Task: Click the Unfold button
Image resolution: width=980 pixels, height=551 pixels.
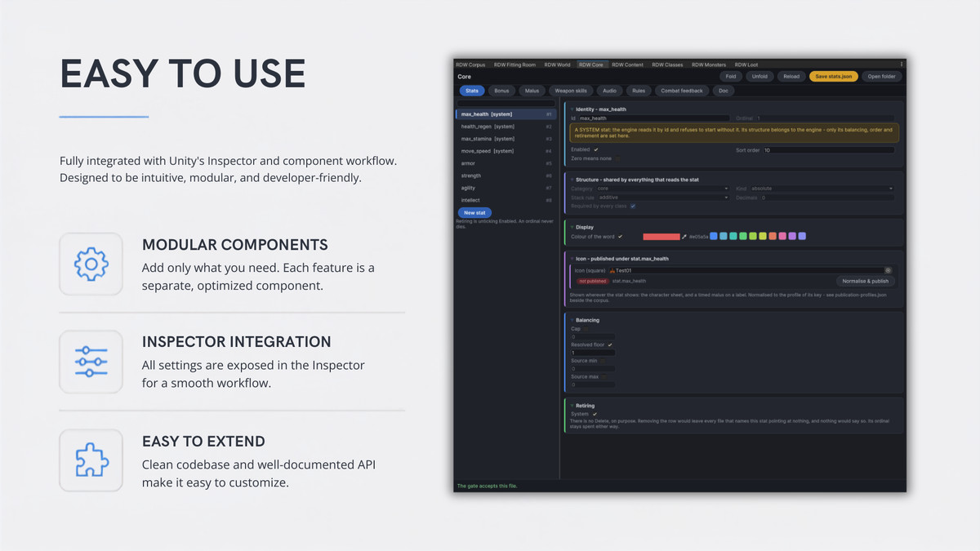Action: coord(759,77)
